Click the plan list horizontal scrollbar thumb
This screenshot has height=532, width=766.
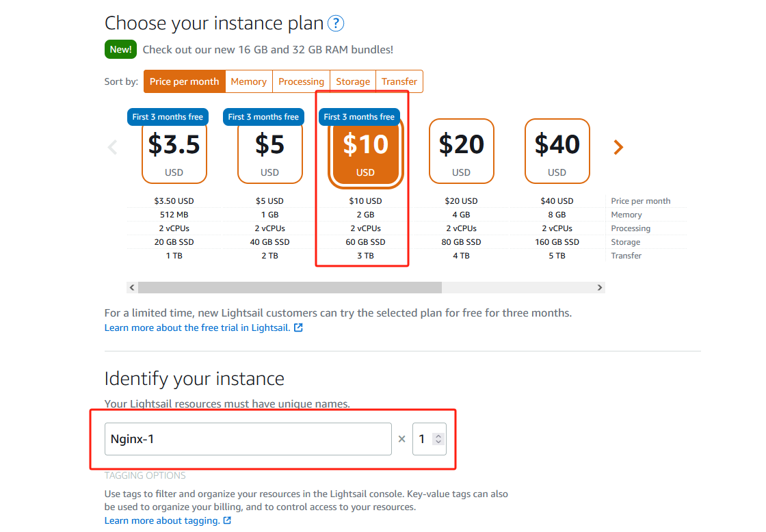tap(290, 288)
